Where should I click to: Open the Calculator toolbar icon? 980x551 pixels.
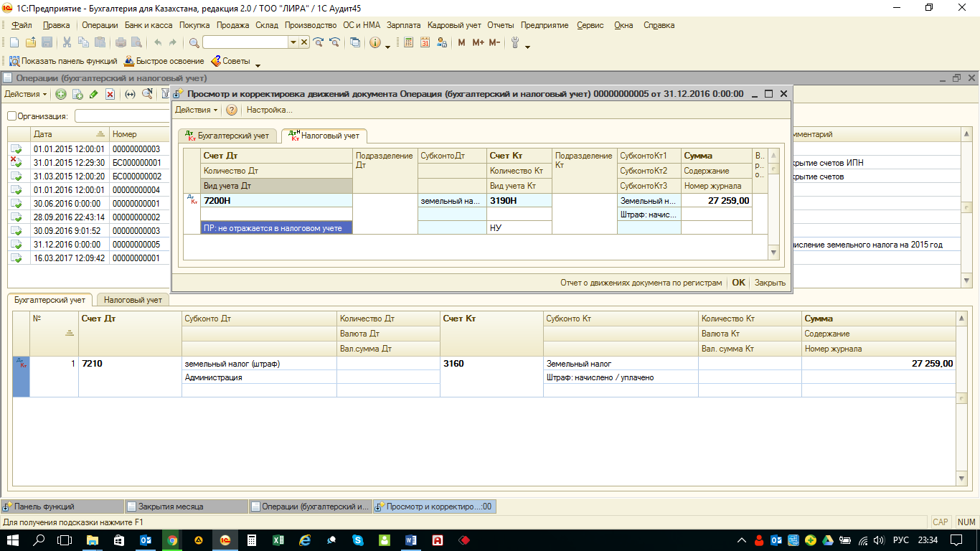point(408,42)
